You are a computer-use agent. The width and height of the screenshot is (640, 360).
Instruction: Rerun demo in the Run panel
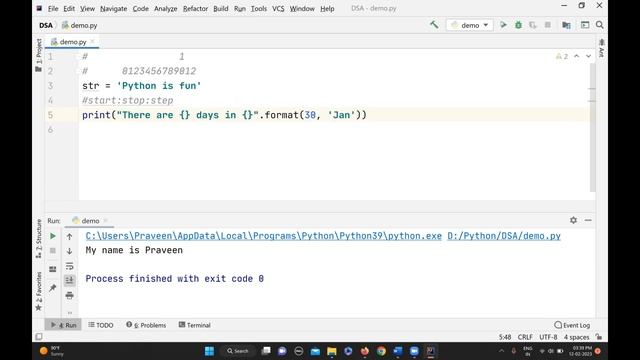pos(53,236)
